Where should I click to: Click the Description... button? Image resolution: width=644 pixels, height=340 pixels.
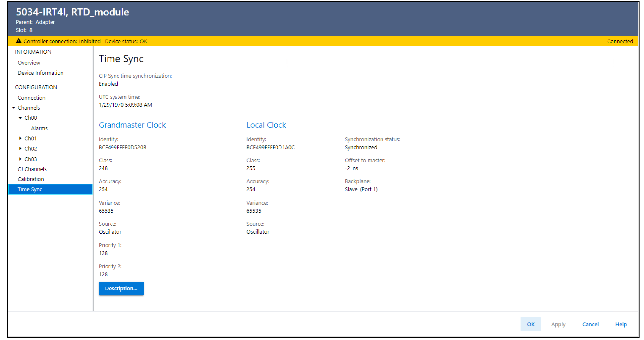tap(121, 289)
